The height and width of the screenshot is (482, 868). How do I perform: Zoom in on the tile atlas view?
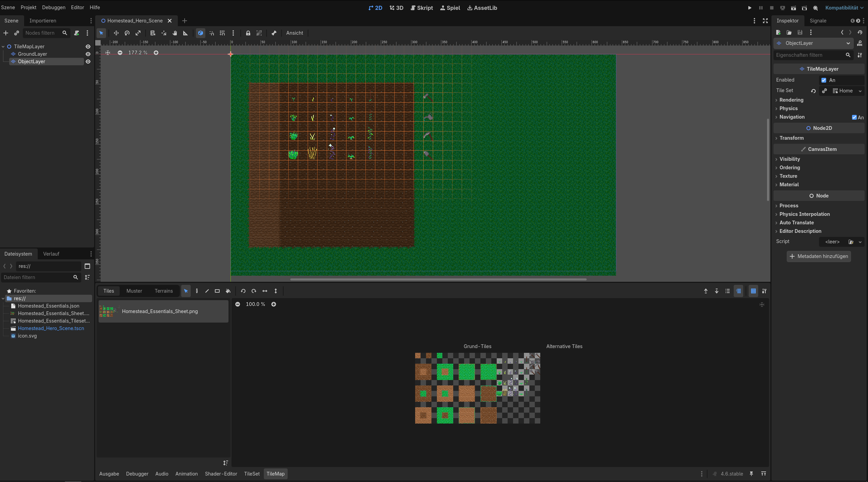pyautogui.click(x=274, y=304)
